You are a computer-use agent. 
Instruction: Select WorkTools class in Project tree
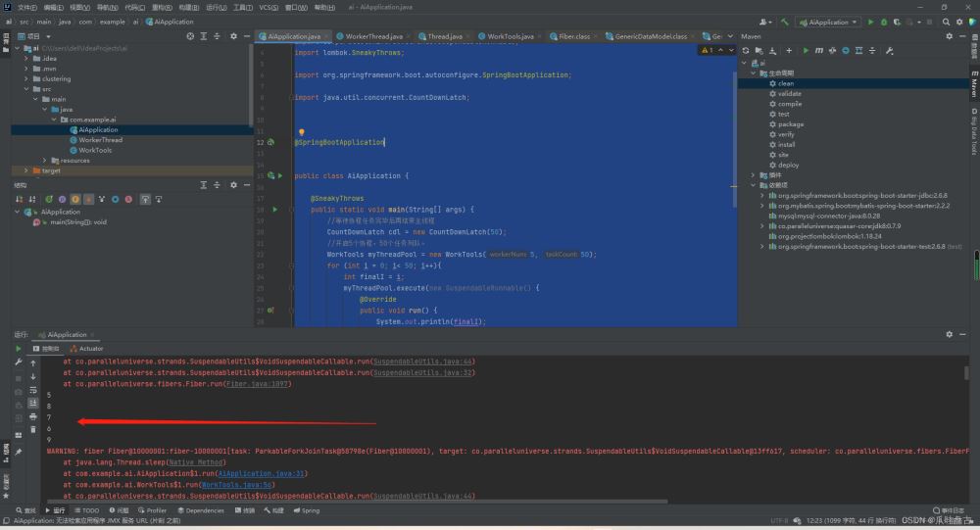tap(95, 151)
